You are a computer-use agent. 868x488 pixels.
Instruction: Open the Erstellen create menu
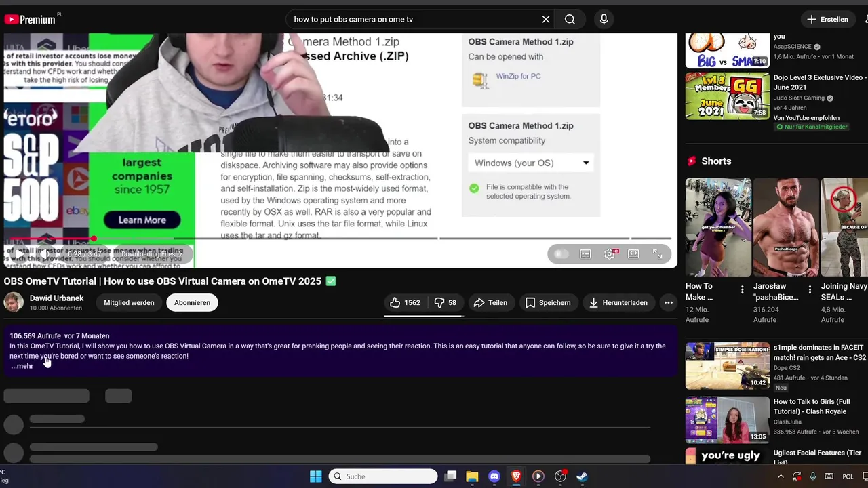click(827, 19)
